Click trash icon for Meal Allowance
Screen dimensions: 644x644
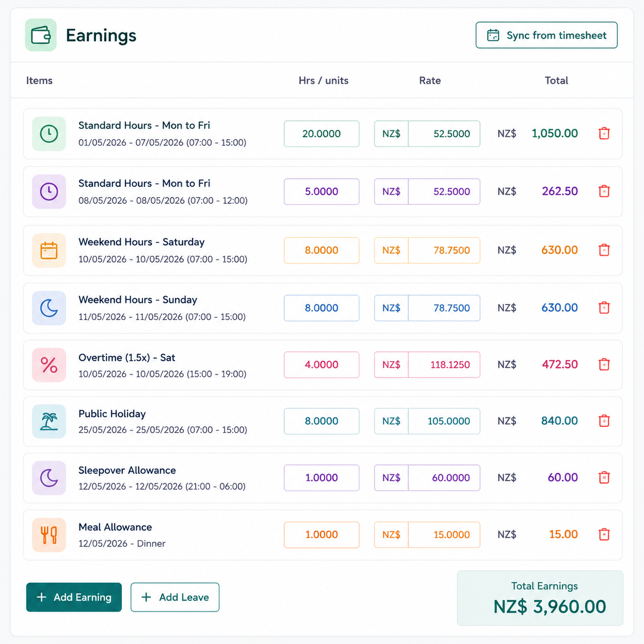(x=604, y=534)
